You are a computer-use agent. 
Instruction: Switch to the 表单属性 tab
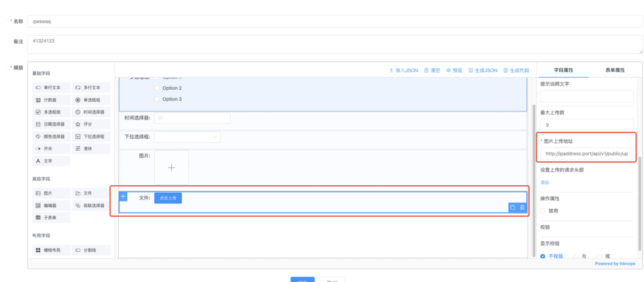615,70
